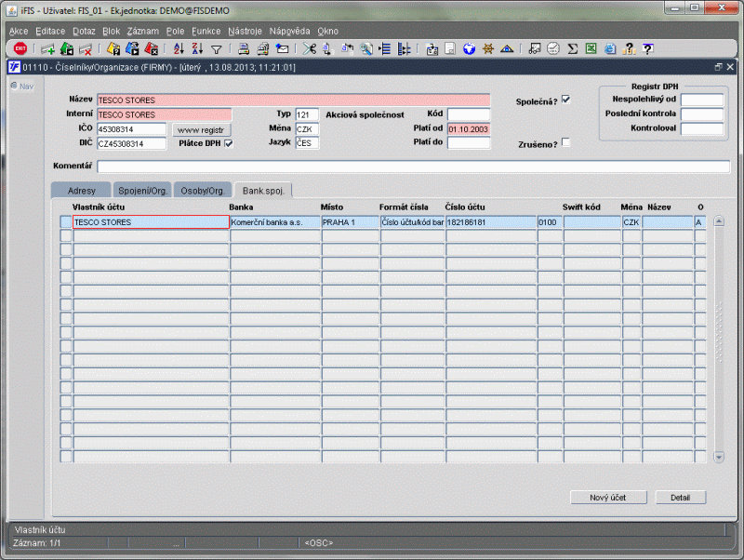This screenshot has height=560, width=744.
Task: Click the scrollbar up arrow of accounts table
Action: coord(719,221)
